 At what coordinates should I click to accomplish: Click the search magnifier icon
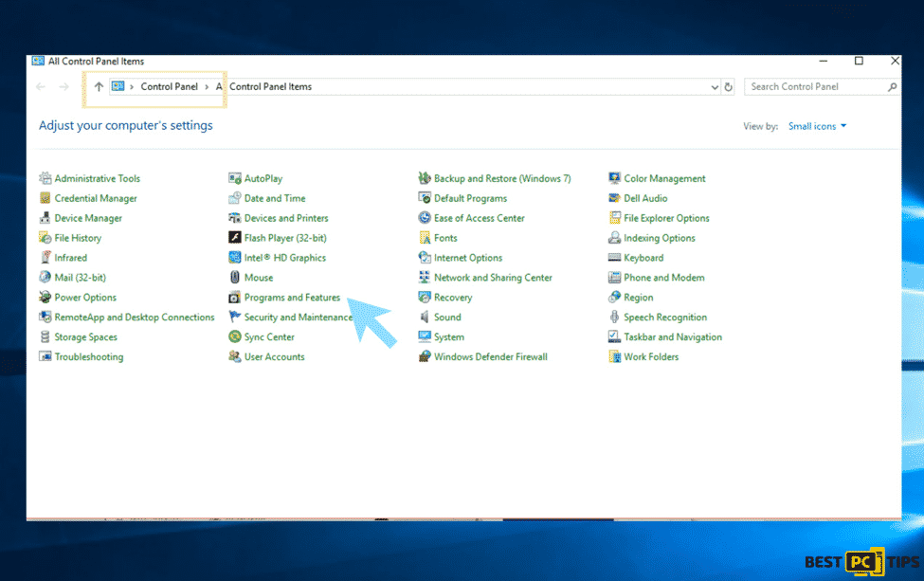point(892,87)
